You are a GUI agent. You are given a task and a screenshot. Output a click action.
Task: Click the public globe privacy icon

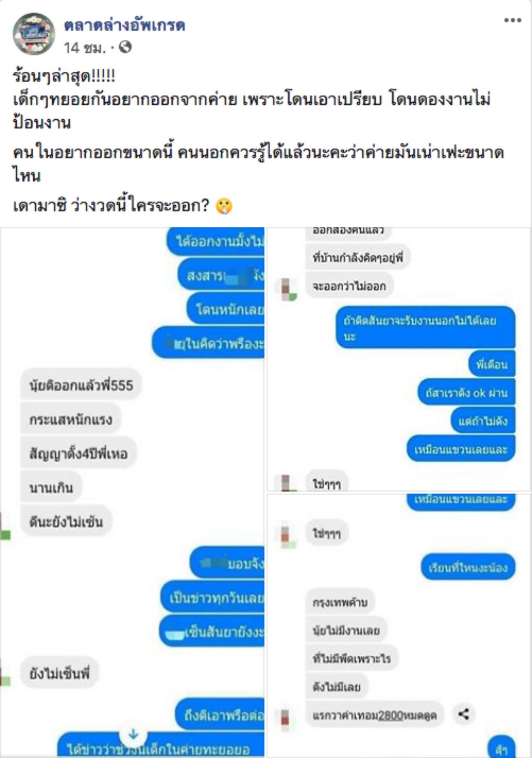(125, 47)
